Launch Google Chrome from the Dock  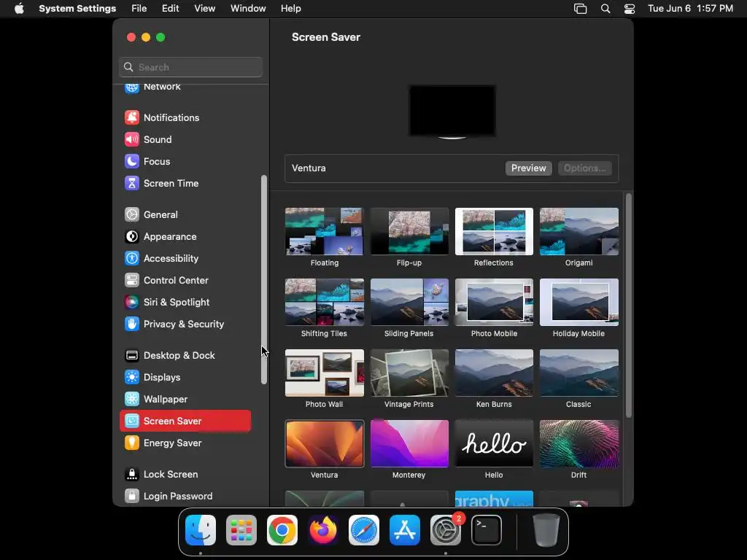click(282, 530)
